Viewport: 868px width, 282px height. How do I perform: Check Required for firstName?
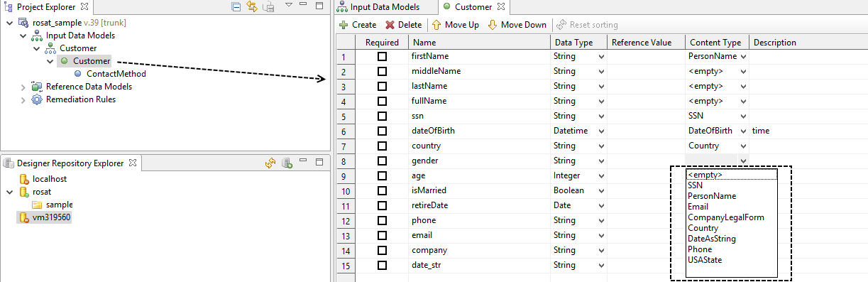coord(382,55)
